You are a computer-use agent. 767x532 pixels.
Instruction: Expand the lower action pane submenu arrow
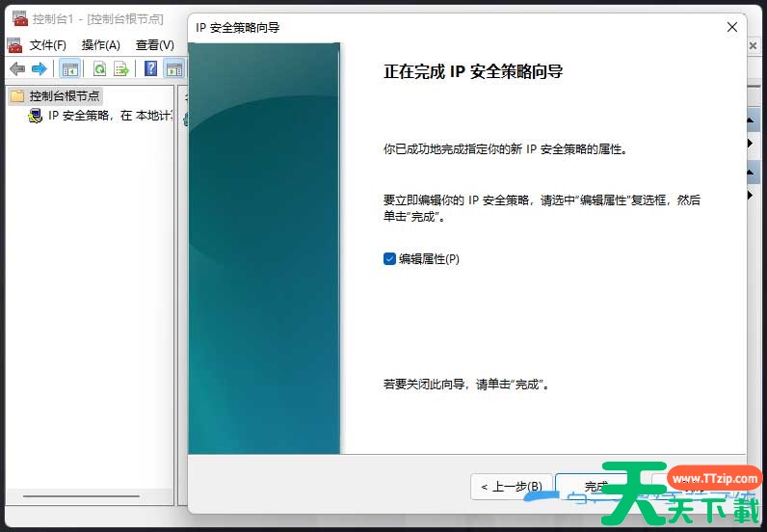click(x=750, y=195)
